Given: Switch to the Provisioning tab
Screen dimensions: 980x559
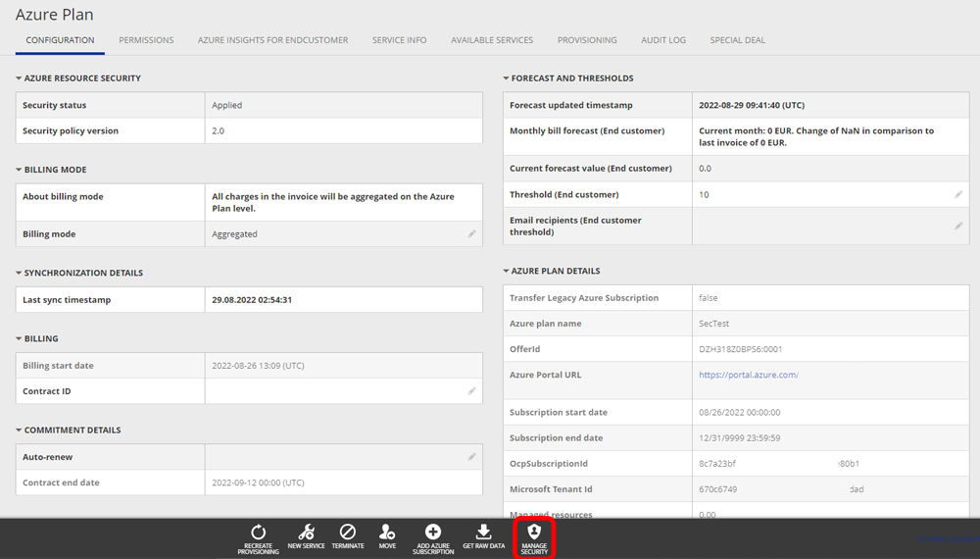Looking at the screenshot, I should pos(587,40).
